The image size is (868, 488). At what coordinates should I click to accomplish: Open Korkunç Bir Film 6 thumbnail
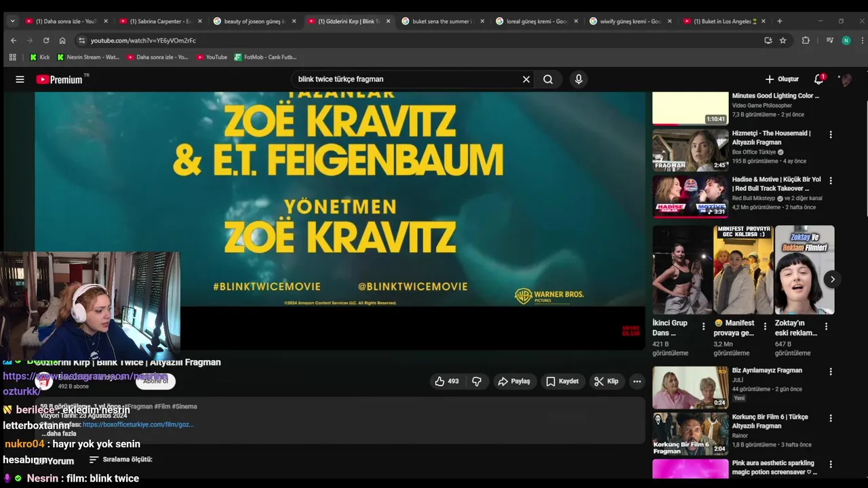(690, 434)
